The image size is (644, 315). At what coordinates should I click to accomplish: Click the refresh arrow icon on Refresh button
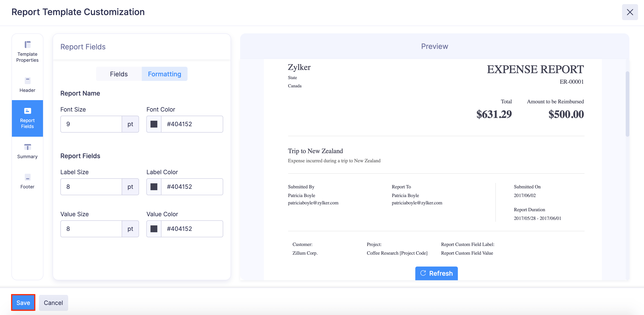[x=423, y=273]
